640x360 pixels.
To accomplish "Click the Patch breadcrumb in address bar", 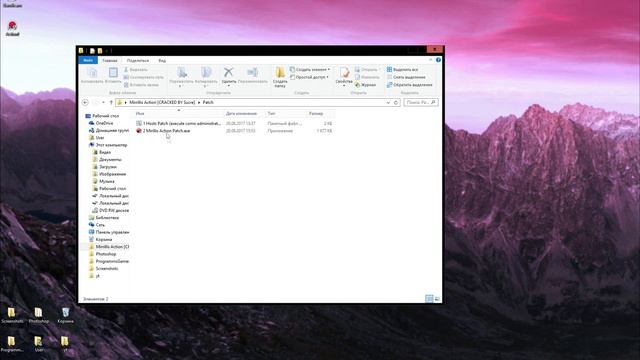I will click(x=208, y=102).
